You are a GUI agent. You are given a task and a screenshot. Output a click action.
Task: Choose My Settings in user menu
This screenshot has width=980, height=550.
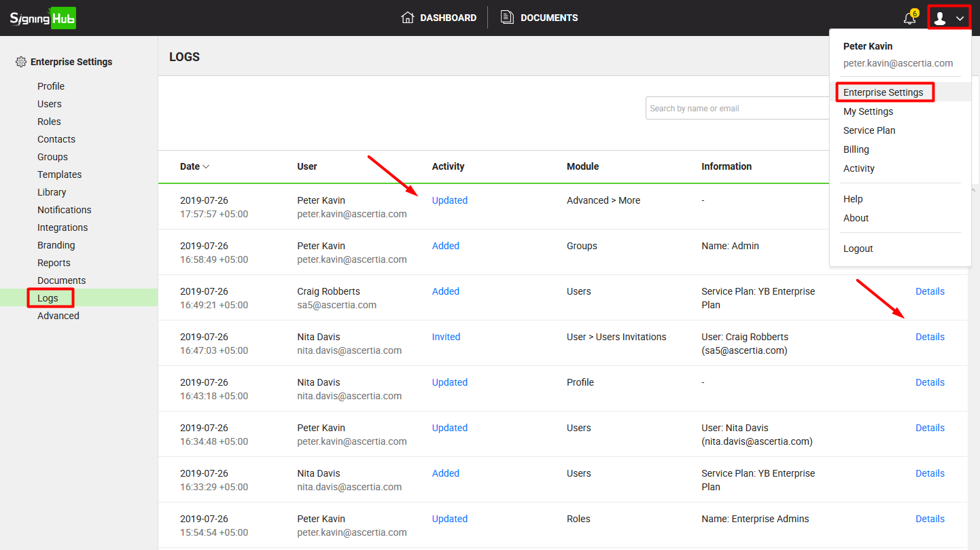(868, 111)
